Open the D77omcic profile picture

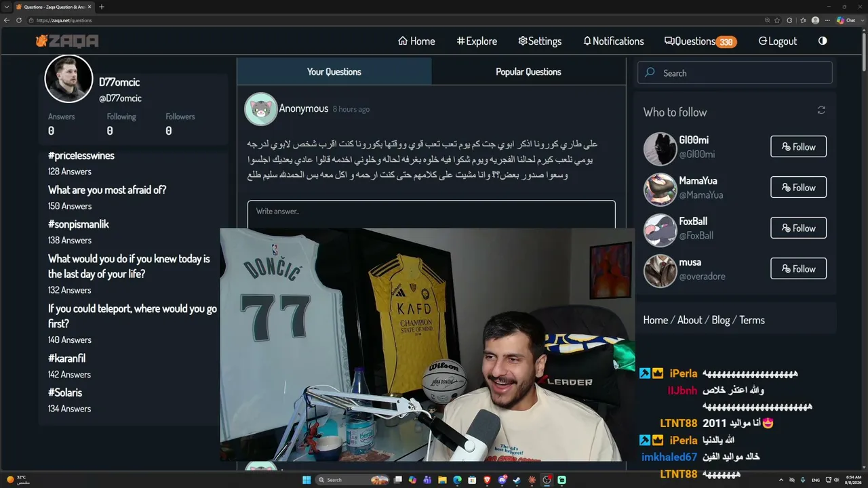68,79
